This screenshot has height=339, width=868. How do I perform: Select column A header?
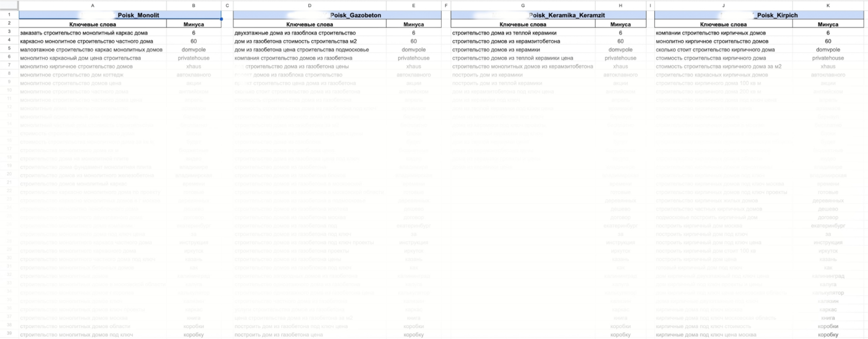92,5
